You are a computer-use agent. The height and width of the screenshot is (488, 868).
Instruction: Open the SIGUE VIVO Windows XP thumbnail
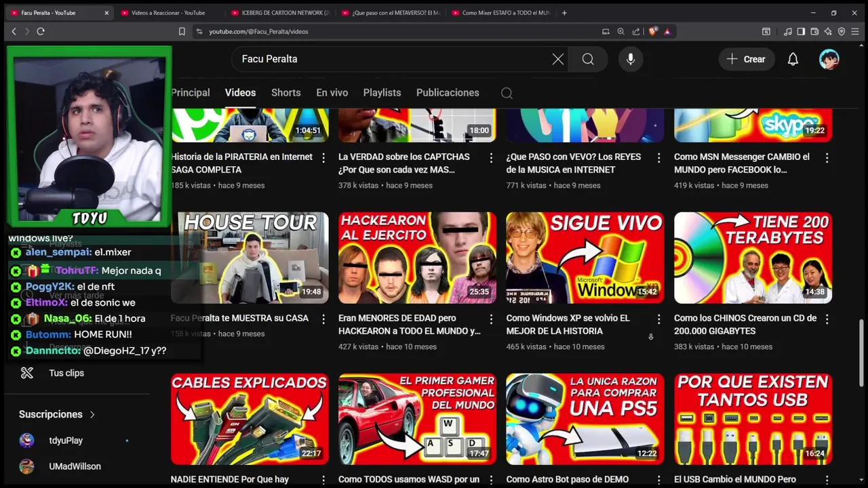[585, 258]
